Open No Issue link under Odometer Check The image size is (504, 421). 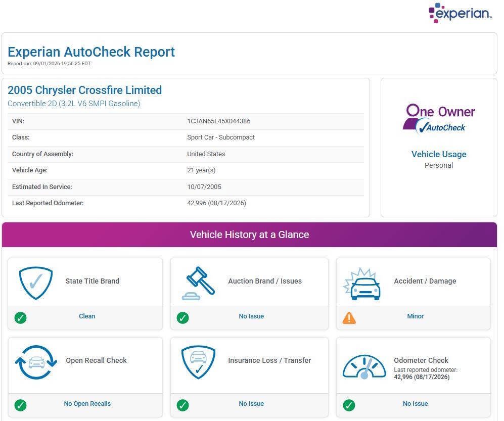click(416, 404)
